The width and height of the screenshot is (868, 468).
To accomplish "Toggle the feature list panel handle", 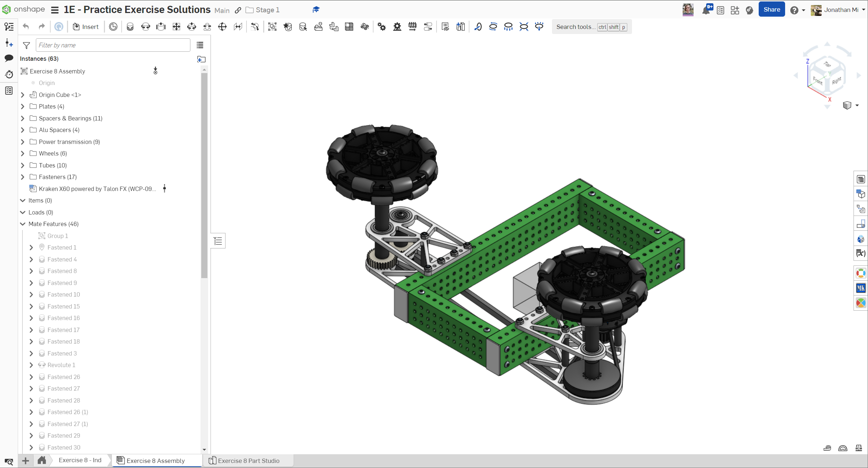I will (x=218, y=241).
